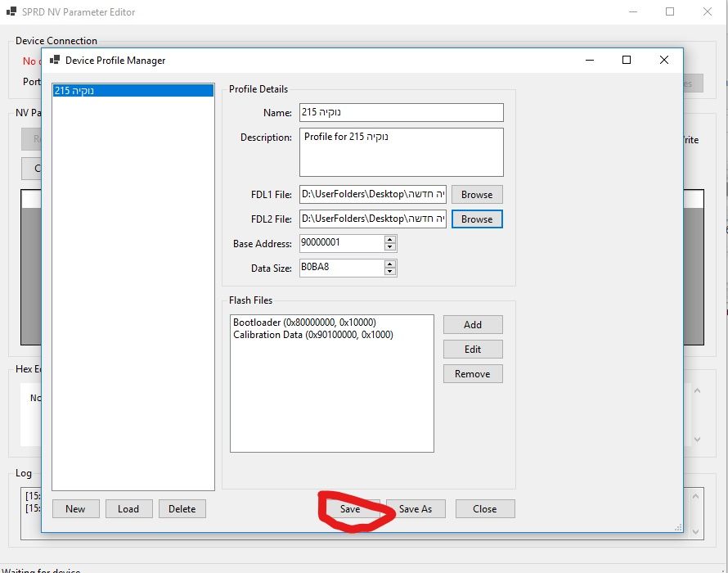Viewport: 728px width, 573px height.
Task: Create a new profile with New button
Action: point(75,508)
